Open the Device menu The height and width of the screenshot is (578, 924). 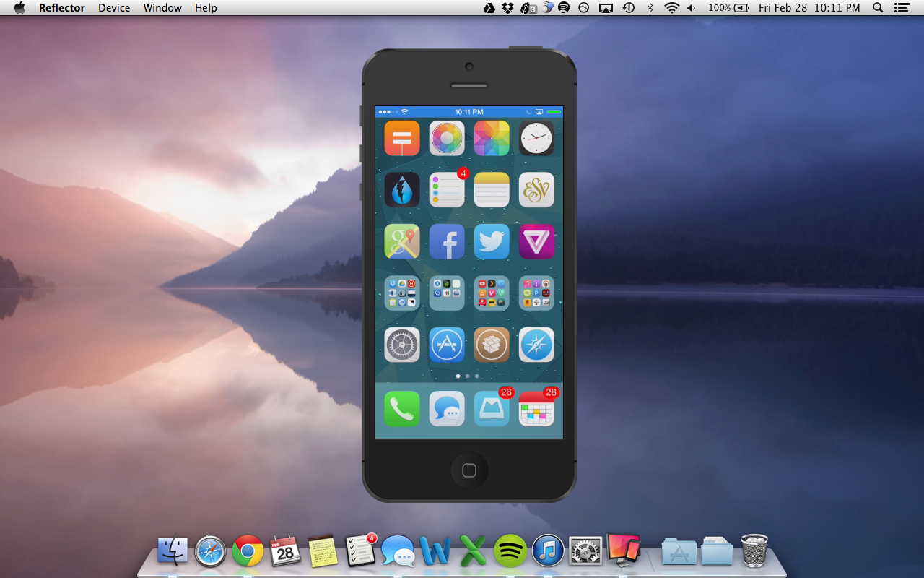coord(114,8)
